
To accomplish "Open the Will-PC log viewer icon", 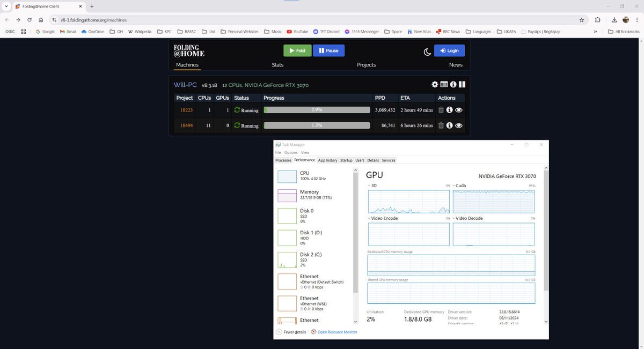I will [444, 85].
